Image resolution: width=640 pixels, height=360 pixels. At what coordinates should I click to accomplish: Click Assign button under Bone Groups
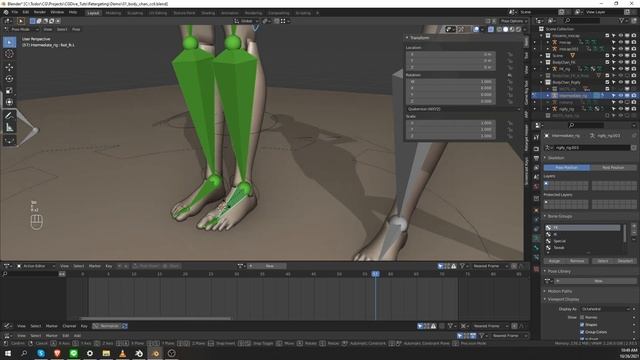[x=554, y=261]
